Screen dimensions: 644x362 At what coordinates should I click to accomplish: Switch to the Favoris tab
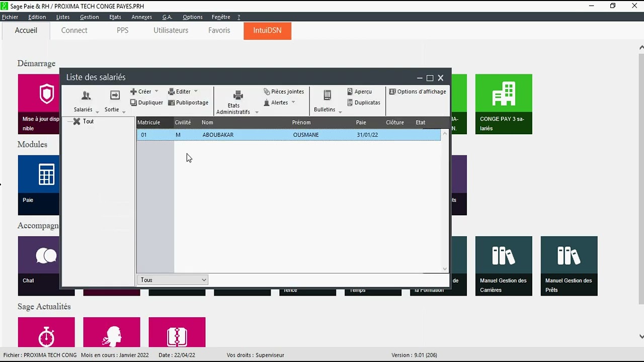(x=219, y=30)
